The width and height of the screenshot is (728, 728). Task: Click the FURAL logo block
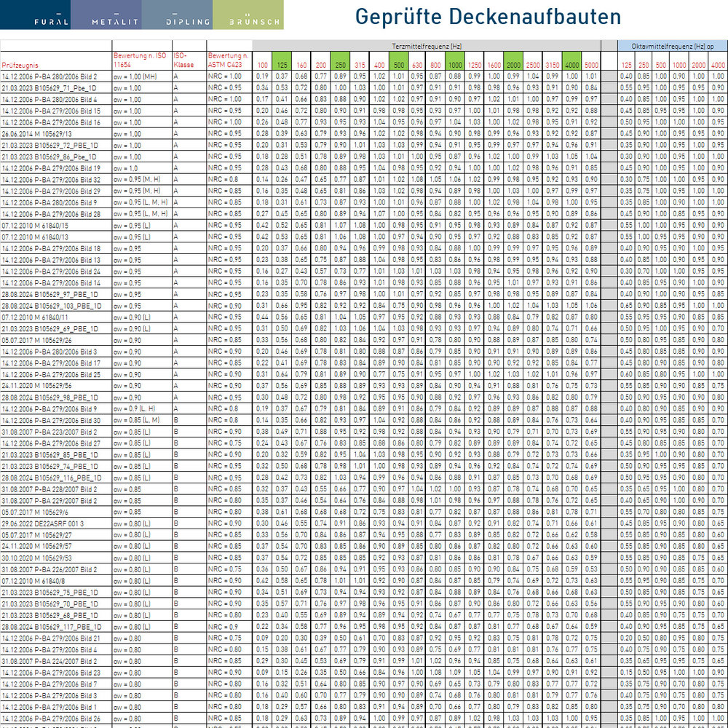pos(35,15)
